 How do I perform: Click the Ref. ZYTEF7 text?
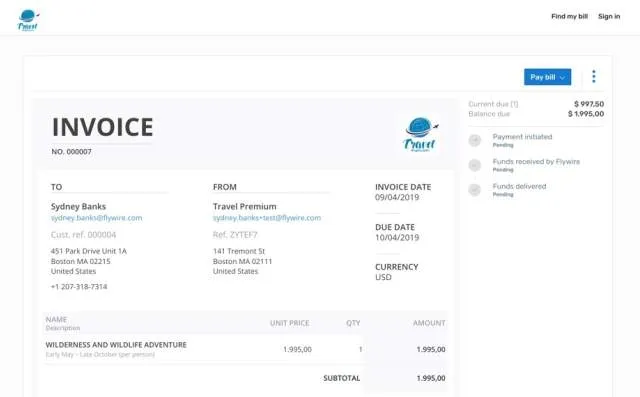coord(235,235)
